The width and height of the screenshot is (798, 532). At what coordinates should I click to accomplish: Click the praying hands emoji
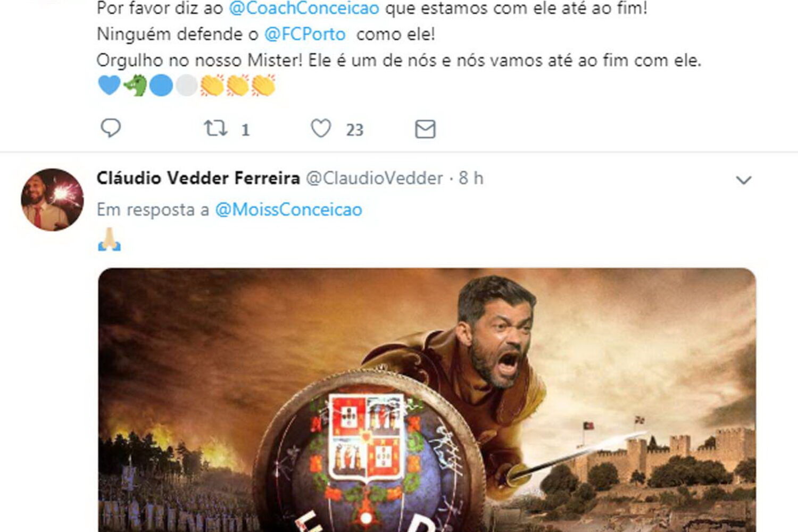click(x=109, y=239)
